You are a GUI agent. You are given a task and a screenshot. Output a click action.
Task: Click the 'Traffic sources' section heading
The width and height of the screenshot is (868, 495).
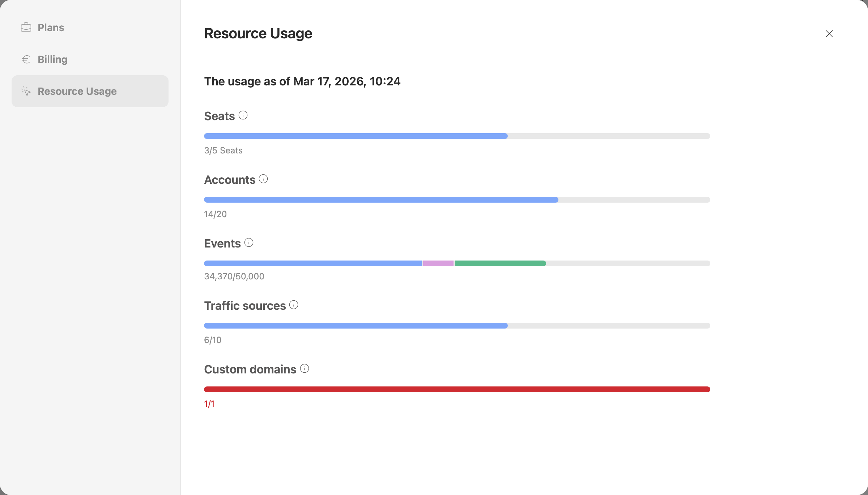point(245,306)
